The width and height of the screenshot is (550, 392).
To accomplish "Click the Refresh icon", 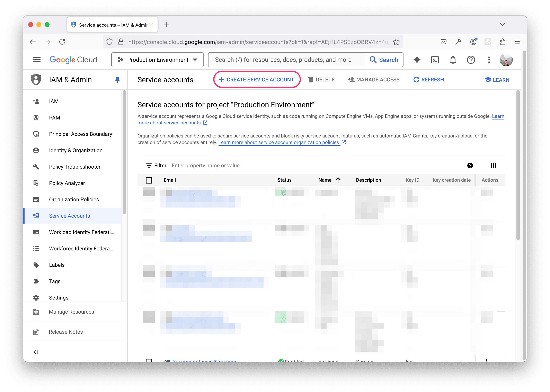I will click(x=417, y=80).
